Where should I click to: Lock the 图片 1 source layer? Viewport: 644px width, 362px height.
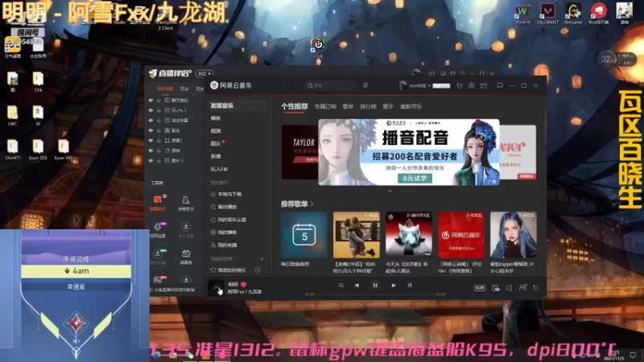tap(159, 160)
